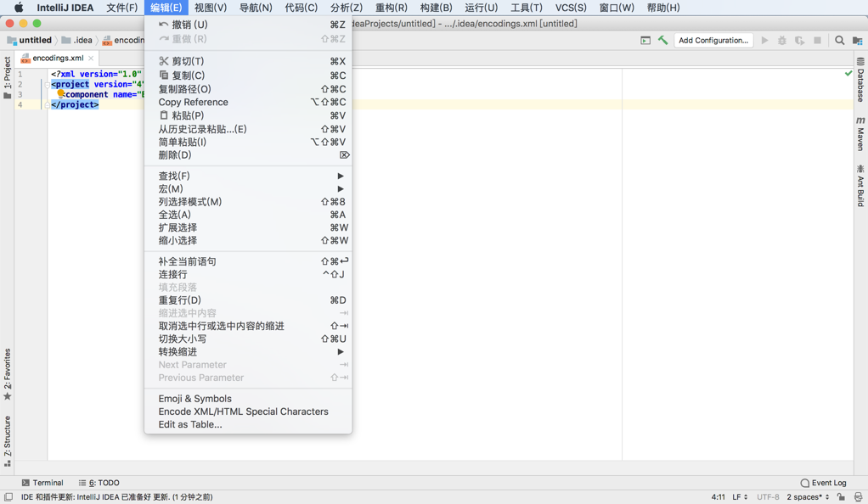Open the Event Log
868x504 pixels.
click(823, 483)
